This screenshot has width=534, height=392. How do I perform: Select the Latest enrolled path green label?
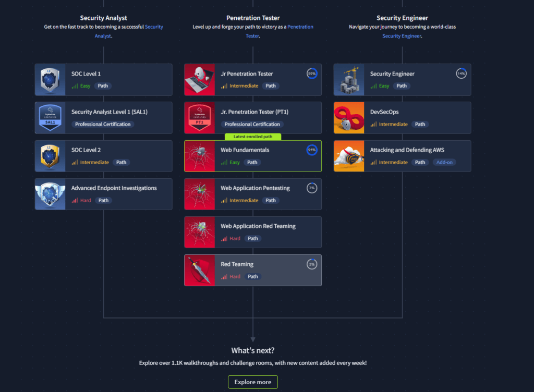click(x=253, y=137)
